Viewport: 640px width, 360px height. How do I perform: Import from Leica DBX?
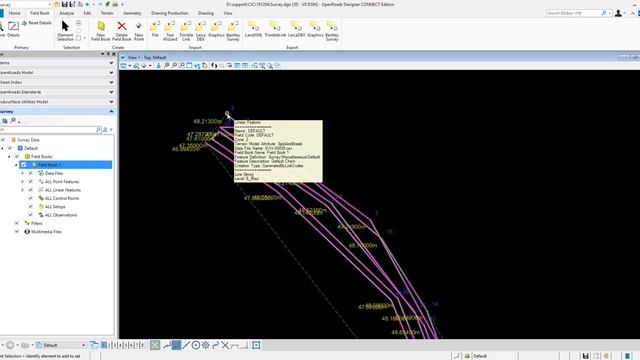pos(201,31)
